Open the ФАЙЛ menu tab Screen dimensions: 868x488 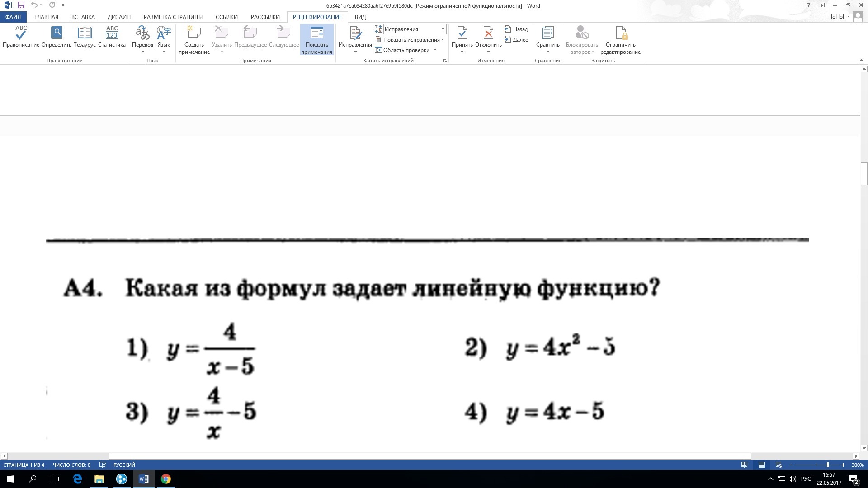(x=13, y=17)
